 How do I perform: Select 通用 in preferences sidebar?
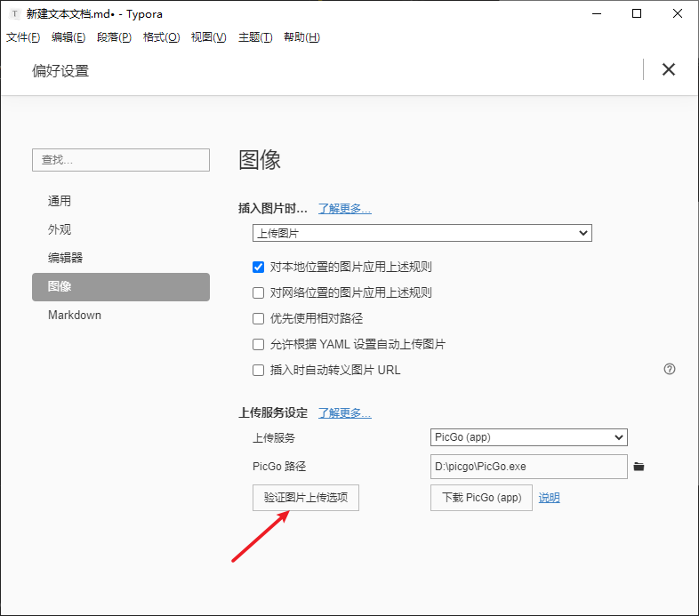point(121,201)
